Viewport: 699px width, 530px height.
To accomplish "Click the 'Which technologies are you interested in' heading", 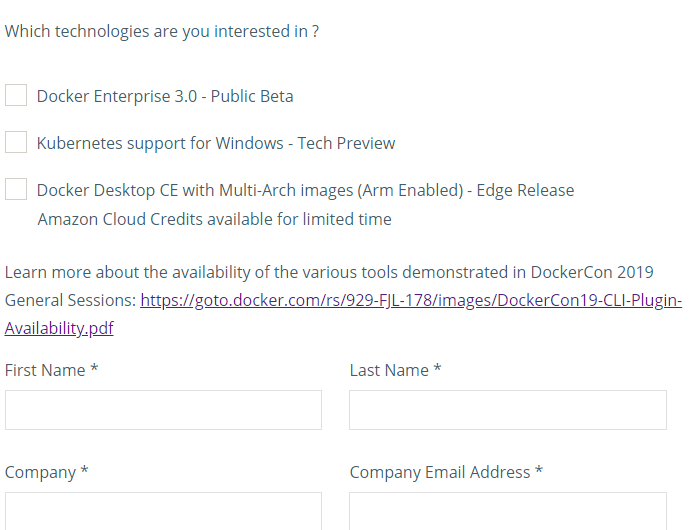I will pos(162,32).
